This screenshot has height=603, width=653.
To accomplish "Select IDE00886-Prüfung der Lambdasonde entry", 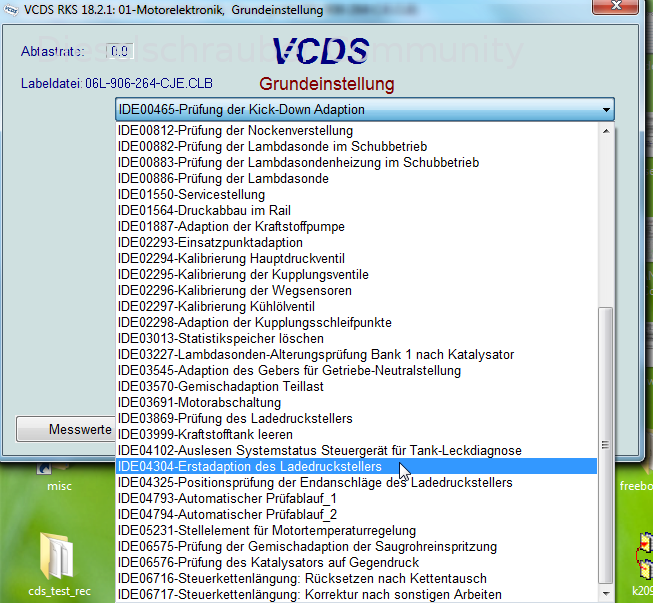I will (x=356, y=179).
